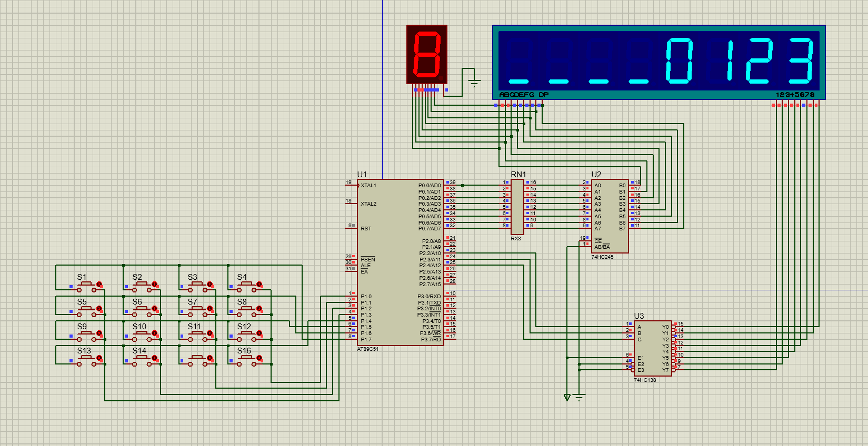Viewport: 868px width, 446px height.
Task: Click the U3 reference label
Action: coord(639,316)
